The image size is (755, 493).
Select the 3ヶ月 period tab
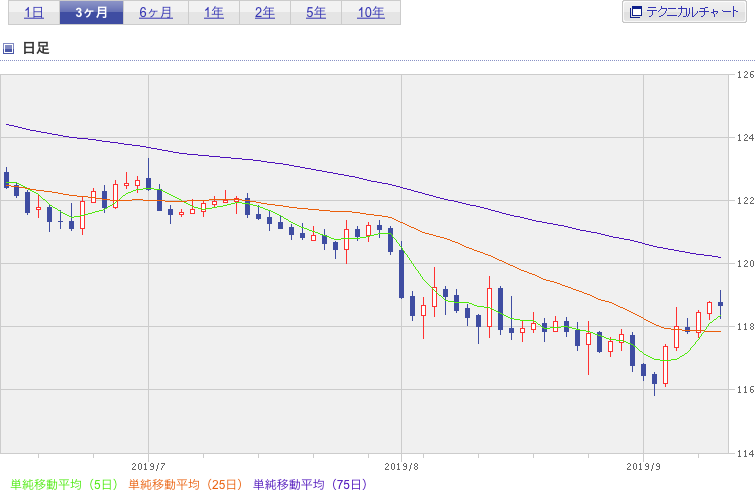click(x=91, y=13)
